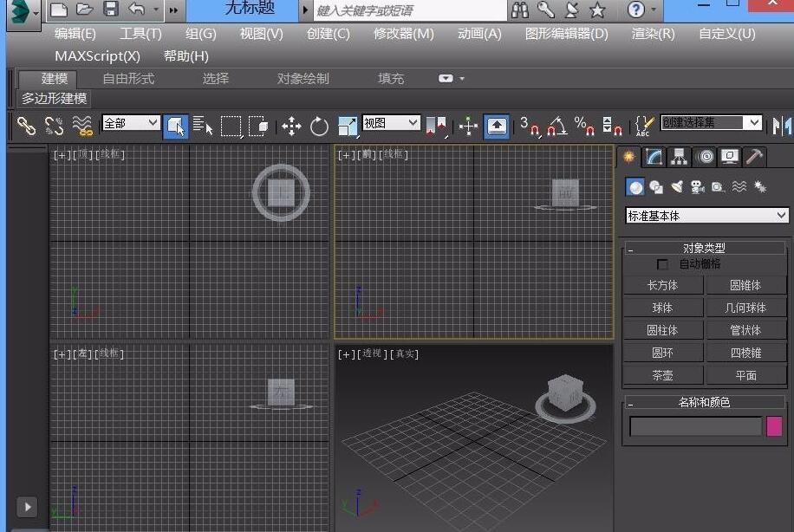The width and height of the screenshot is (794, 532).
Task: Click the Select and Link chain icon
Action: (x=27, y=126)
